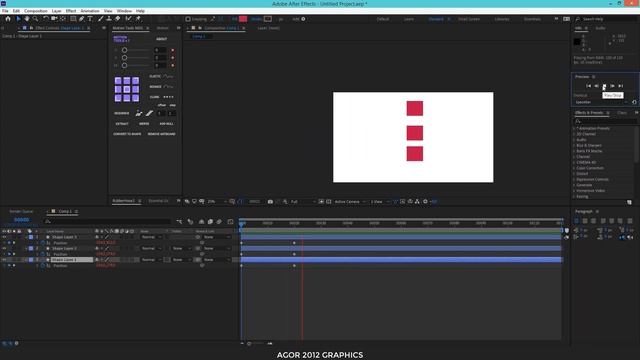Click the ABOUT button in Motion Tools
Viewport: 640px width, 360px height.
coord(162,39)
